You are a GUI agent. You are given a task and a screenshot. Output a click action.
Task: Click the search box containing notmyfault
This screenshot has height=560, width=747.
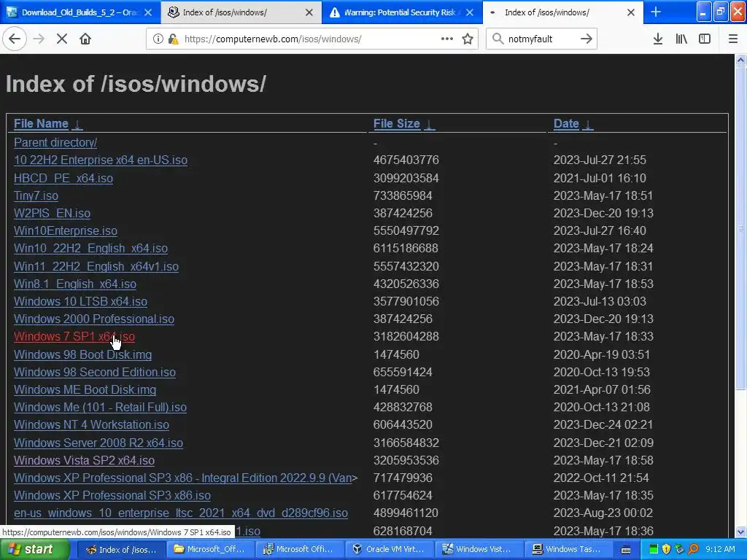541,39
